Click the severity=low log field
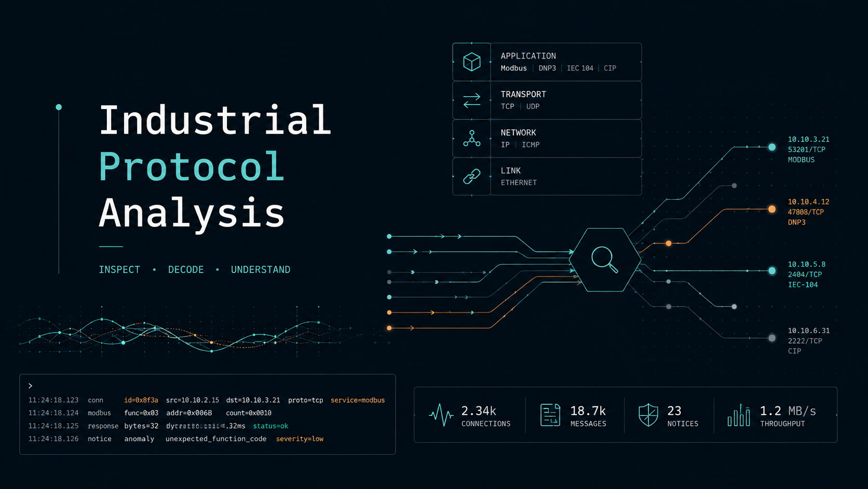Image resolution: width=868 pixels, height=489 pixels. [300, 439]
